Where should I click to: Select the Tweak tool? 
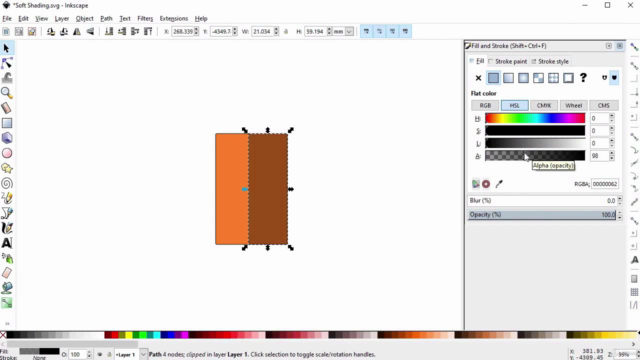click(x=7, y=78)
